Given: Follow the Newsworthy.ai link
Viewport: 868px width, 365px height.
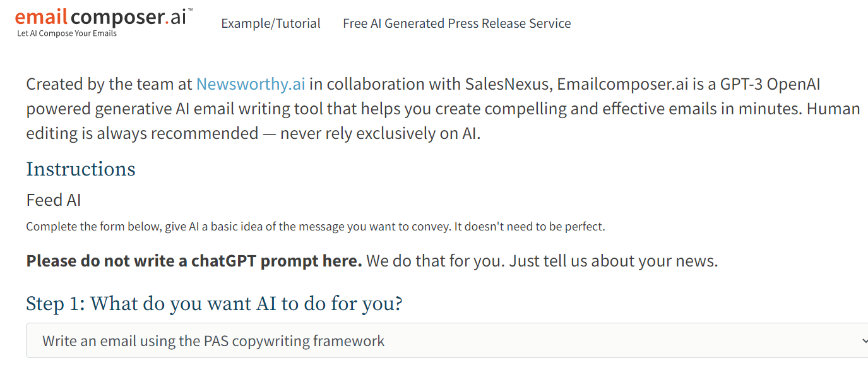Looking at the screenshot, I should 251,84.
